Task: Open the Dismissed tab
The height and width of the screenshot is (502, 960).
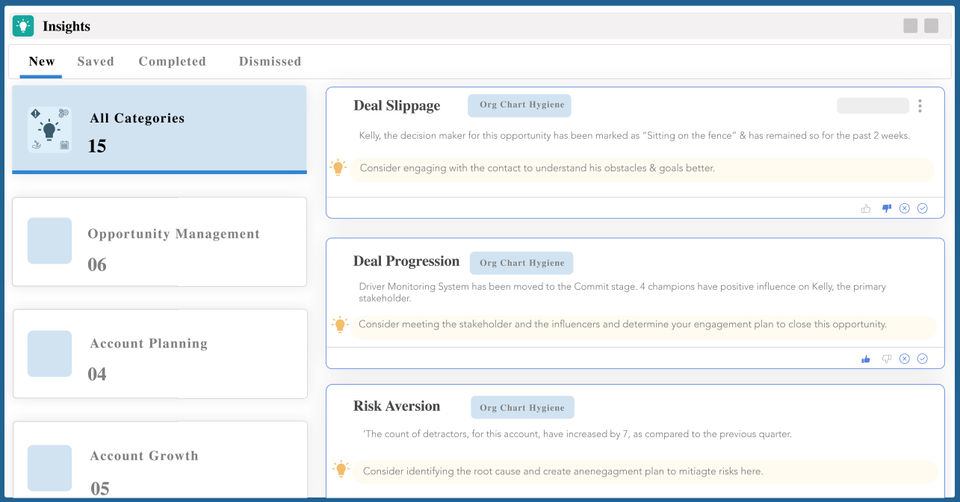Action: (x=270, y=62)
